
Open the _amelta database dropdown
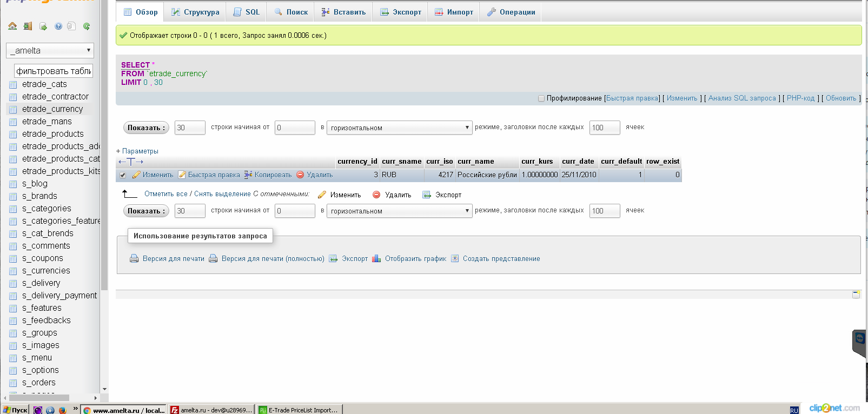(x=50, y=50)
